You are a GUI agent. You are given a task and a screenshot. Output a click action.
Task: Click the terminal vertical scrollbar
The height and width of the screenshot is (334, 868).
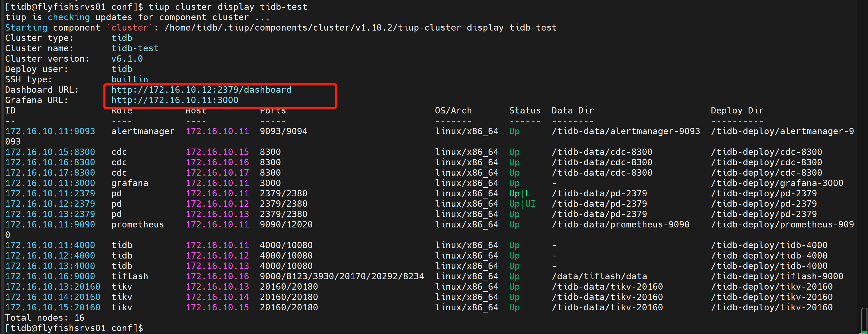pyautogui.click(x=864, y=320)
